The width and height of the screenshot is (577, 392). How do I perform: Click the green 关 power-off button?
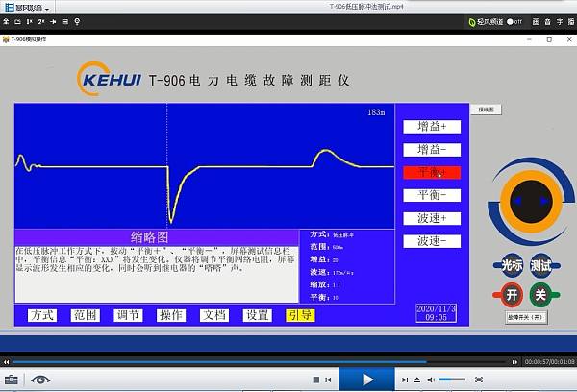coord(540,295)
